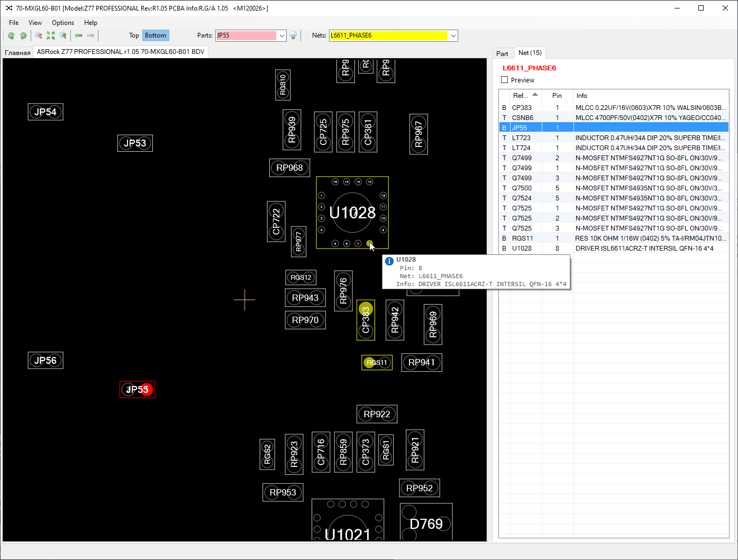Click the app icon in the title bar
The height and width of the screenshot is (560, 738).
coord(8,8)
